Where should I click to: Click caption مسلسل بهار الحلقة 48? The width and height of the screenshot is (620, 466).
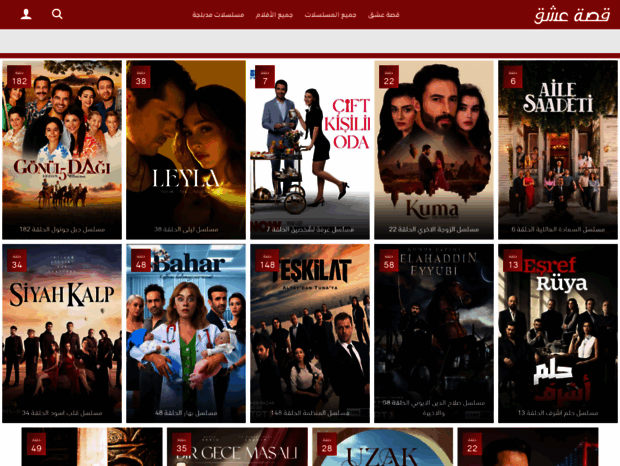coord(186,413)
